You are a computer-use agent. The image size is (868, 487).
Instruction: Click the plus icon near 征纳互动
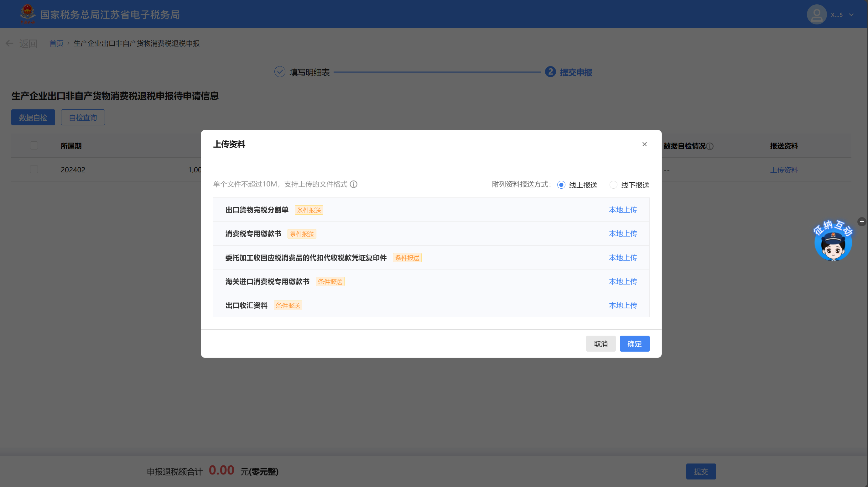point(862,222)
